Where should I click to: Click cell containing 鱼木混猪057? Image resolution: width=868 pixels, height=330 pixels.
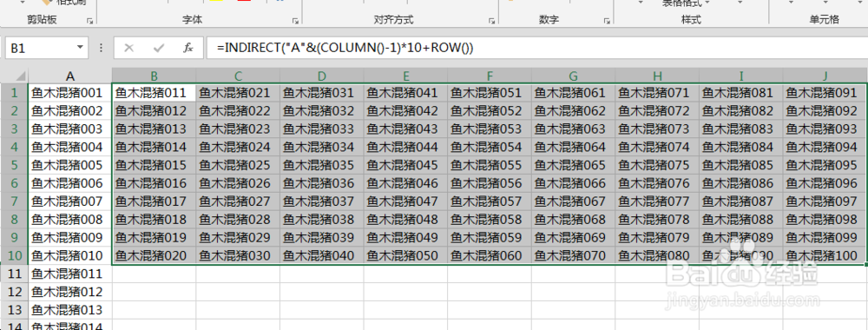pos(490,201)
